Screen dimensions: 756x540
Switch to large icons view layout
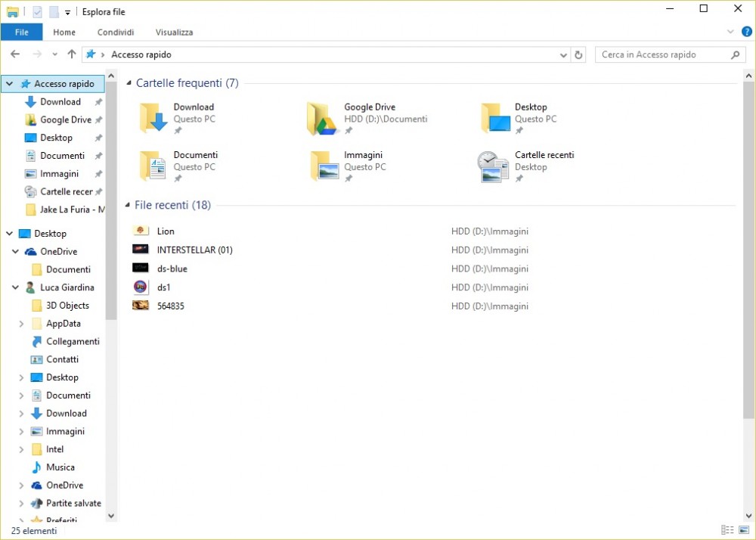744,530
